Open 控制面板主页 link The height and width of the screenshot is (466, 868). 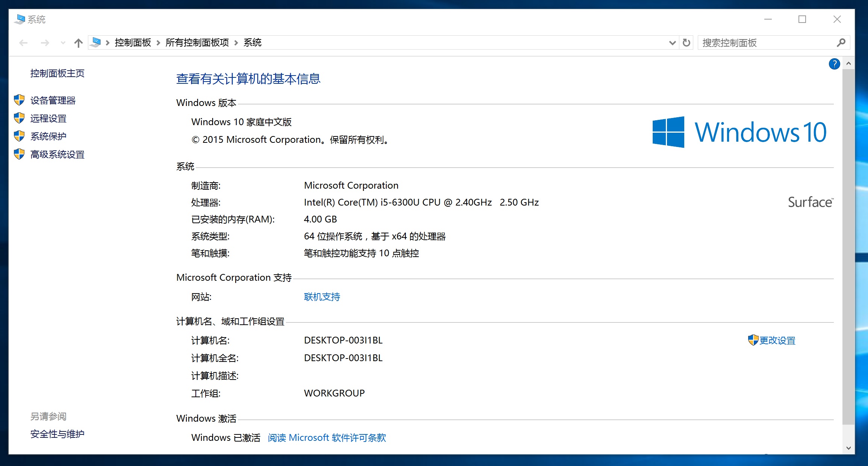click(x=57, y=73)
